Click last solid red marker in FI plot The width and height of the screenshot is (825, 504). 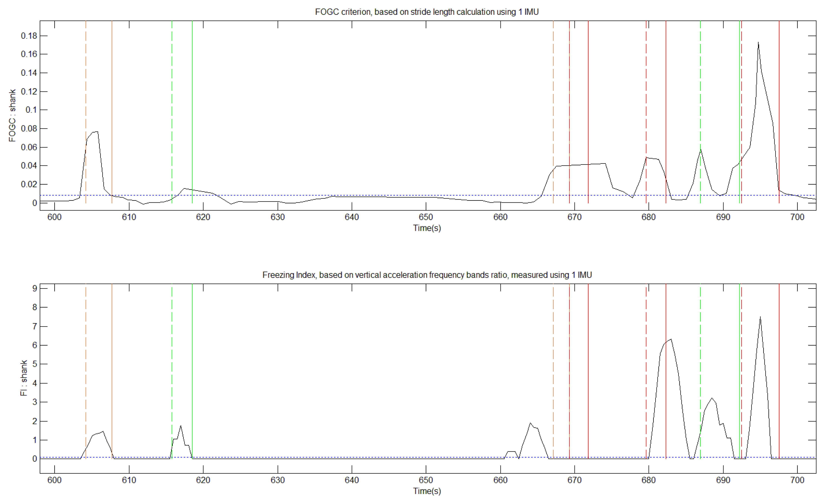coord(779,368)
